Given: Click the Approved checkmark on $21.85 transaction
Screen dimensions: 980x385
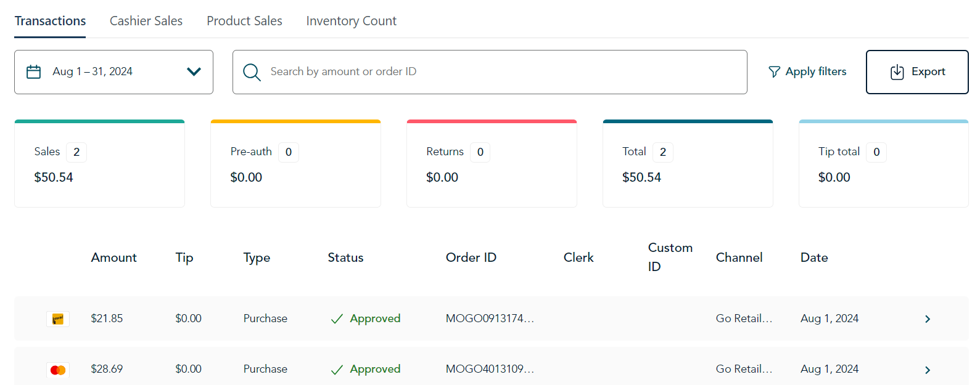Looking at the screenshot, I should [x=337, y=319].
